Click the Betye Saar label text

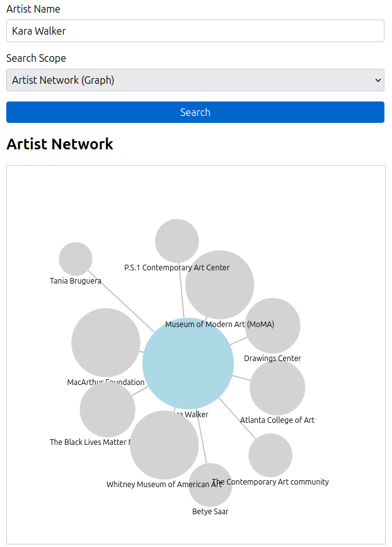tap(210, 512)
